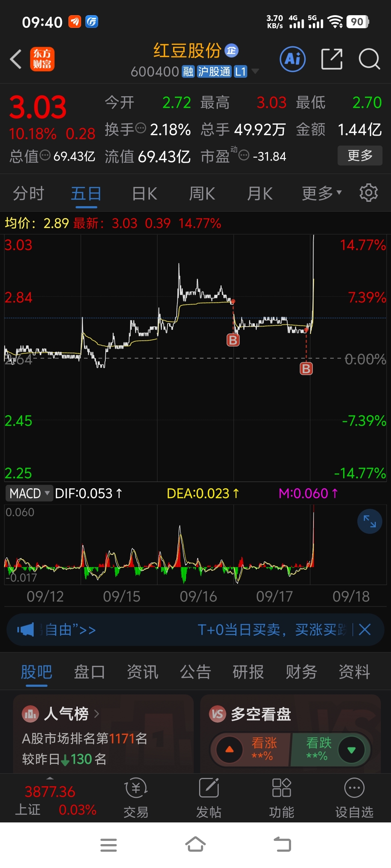Tap the fullscreen expand chart icon
Image resolution: width=391 pixels, height=868 pixels.
tap(370, 521)
